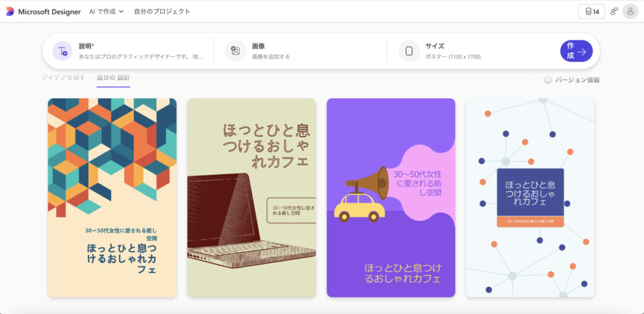Click the share/connections icon in header

[614, 11]
